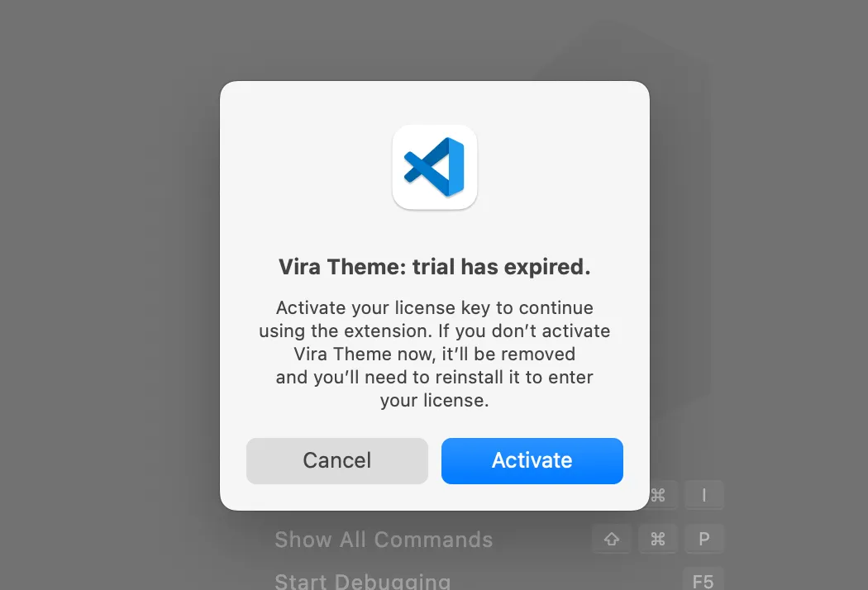Click the "Activate your license key to continue" line
The image size is (868, 590).
click(x=435, y=308)
